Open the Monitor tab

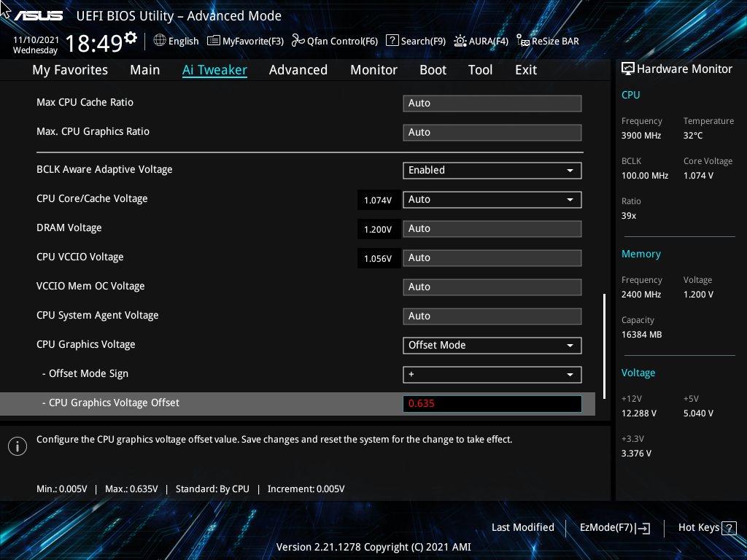point(373,70)
